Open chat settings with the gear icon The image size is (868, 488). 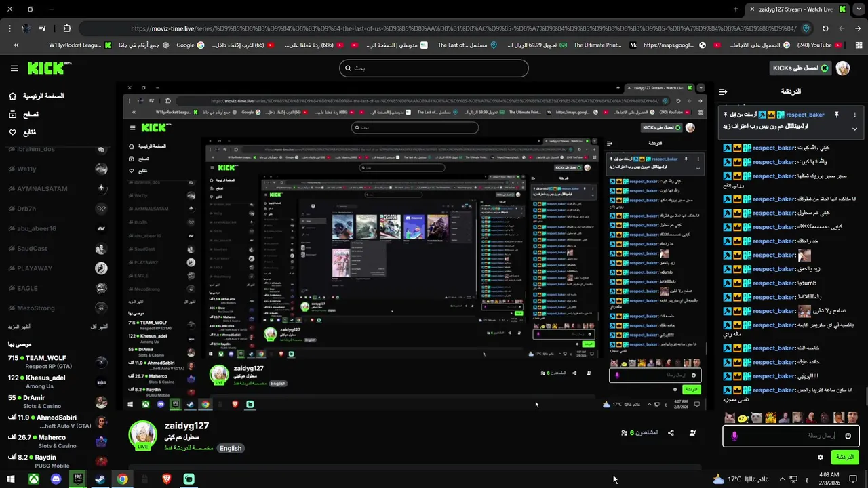click(x=821, y=457)
